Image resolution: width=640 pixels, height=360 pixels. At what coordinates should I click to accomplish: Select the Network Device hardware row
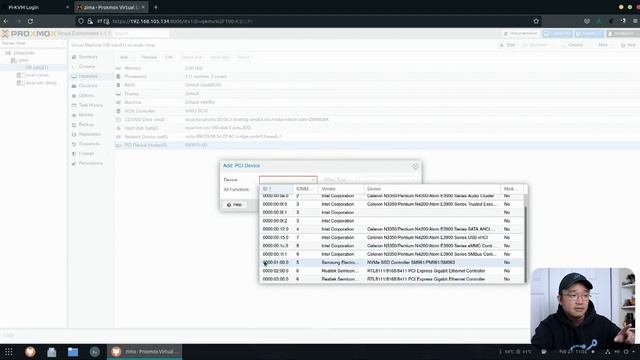376,136
